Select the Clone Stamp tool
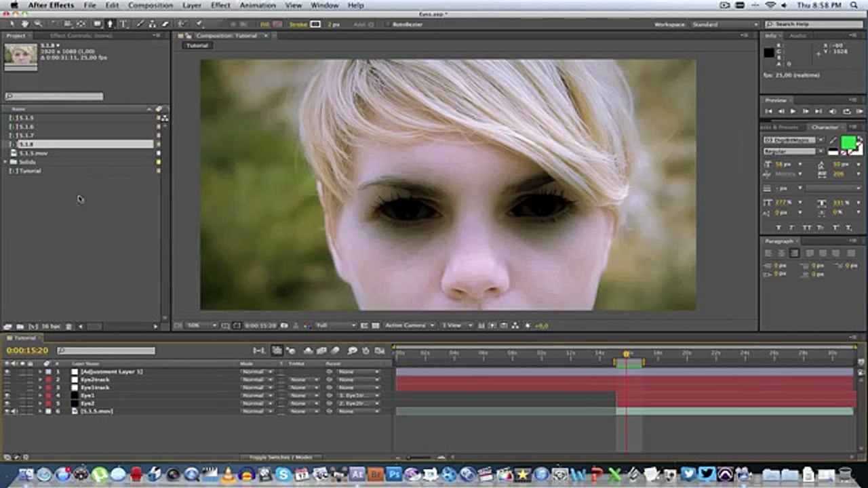 click(153, 24)
